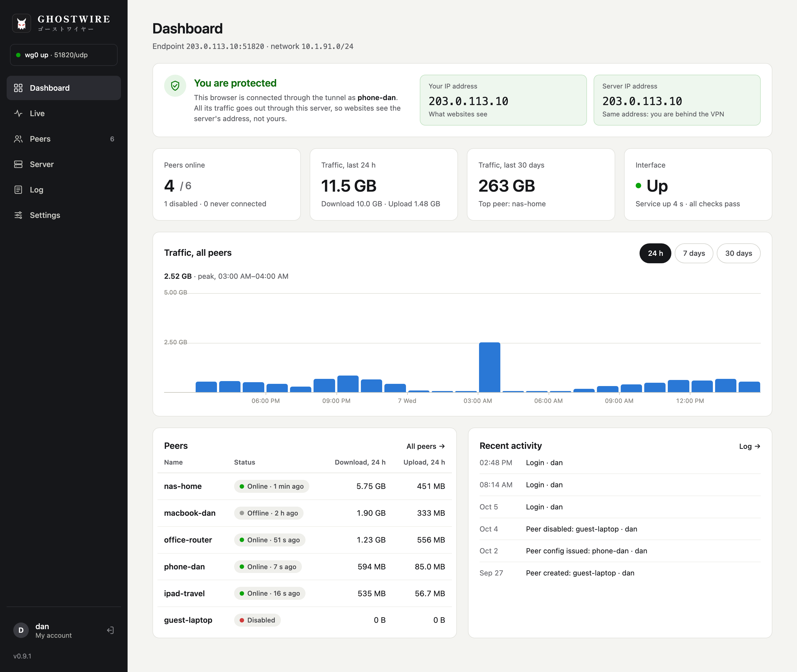
Task: Click the 556 MB upload value
Action: (x=431, y=540)
